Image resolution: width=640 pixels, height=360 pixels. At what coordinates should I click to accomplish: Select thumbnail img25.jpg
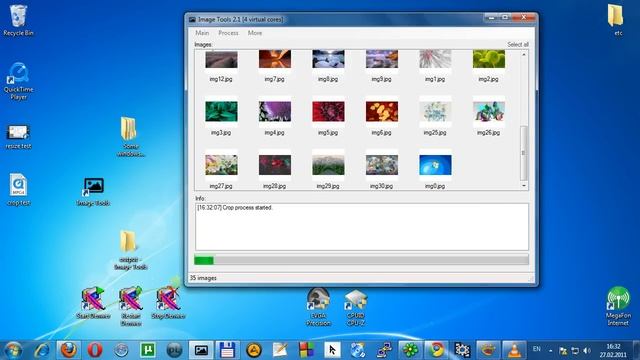(x=435, y=117)
